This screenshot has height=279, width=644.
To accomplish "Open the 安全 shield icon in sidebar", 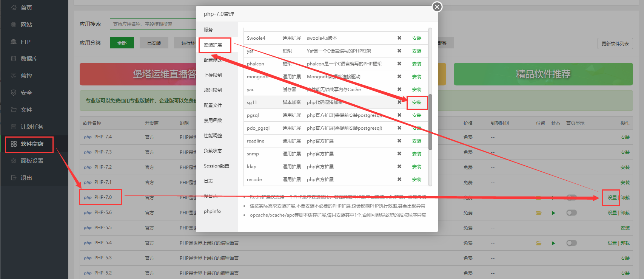I will click(x=14, y=93).
